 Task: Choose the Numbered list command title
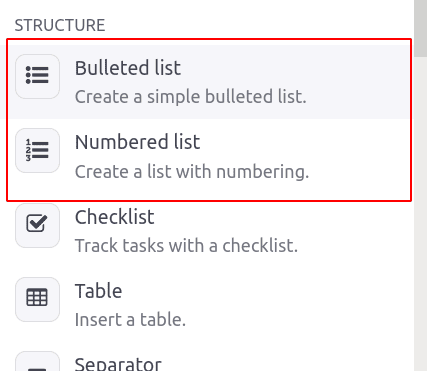click(x=137, y=142)
